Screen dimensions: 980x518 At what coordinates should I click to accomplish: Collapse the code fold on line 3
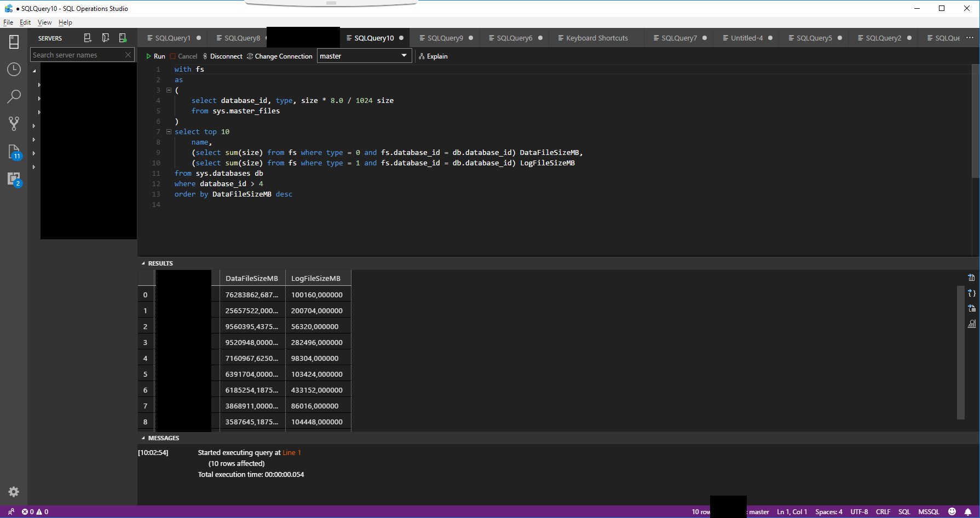[169, 90]
